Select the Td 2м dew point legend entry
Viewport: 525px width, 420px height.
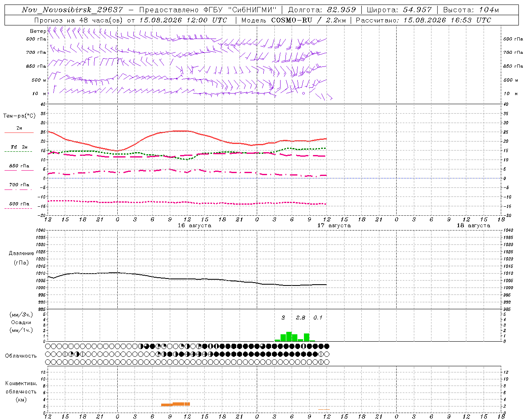[19, 147]
